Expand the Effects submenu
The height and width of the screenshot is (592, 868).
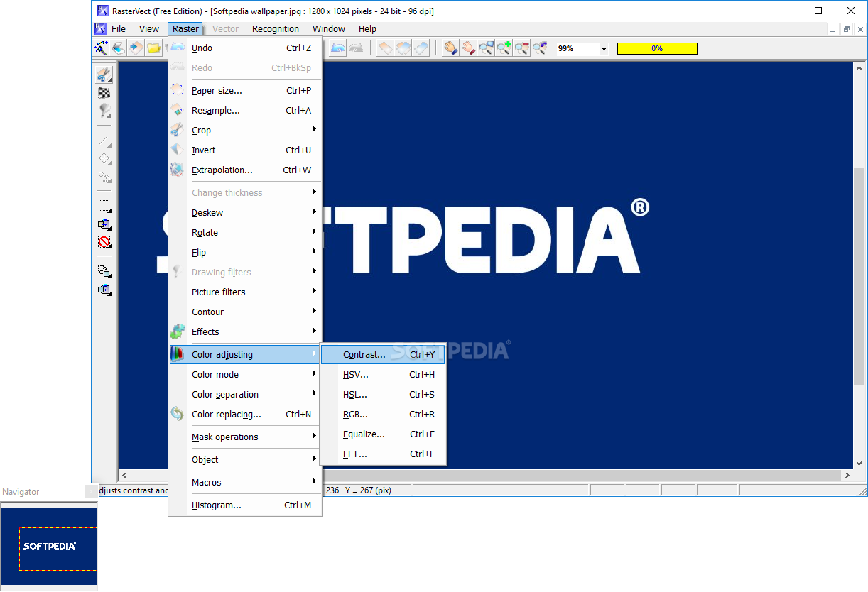coord(245,332)
